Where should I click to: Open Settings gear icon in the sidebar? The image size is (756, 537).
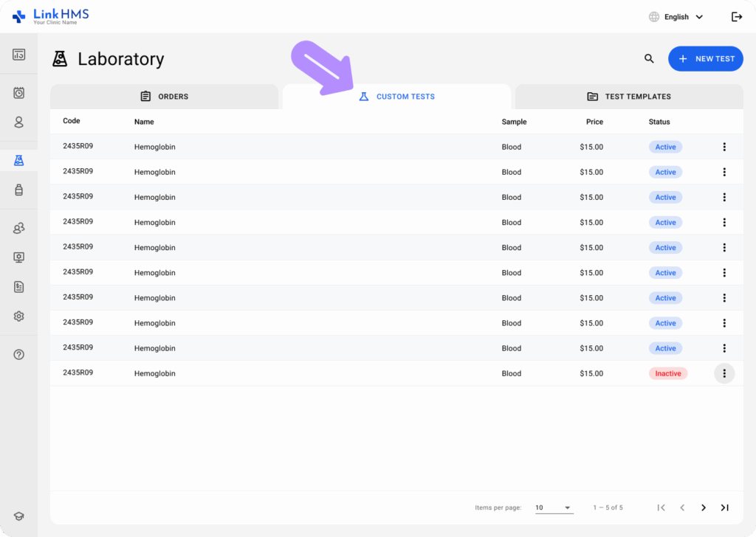[x=18, y=316]
